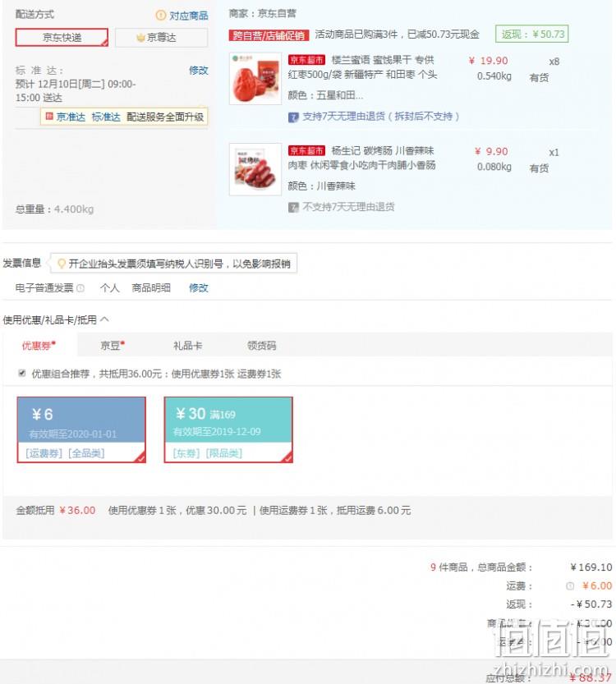This screenshot has width=616, height=684.
Task: Click the lightbulb tip icon in invoice notice
Action: 62,264
